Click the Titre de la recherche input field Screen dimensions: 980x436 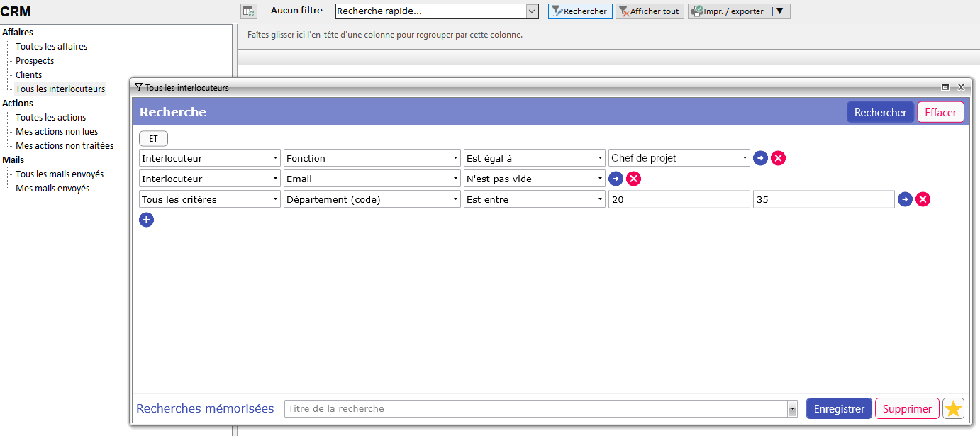point(496,408)
